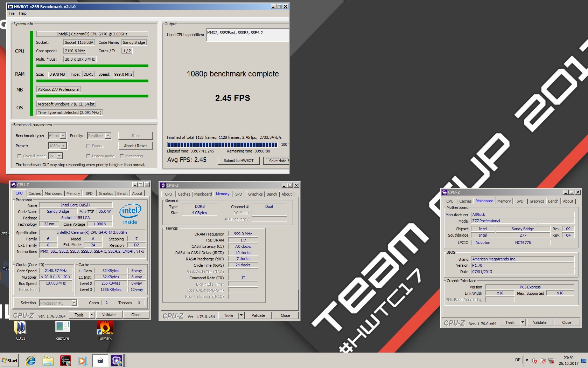
Task: Click the Action Center flag tray icon
Action: (x=542, y=361)
